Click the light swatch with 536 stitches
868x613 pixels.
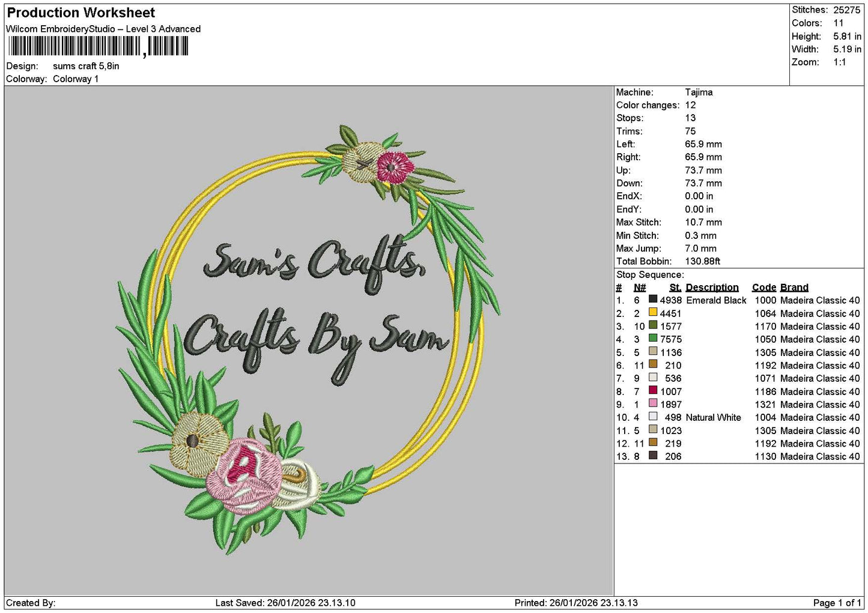[x=653, y=377]
